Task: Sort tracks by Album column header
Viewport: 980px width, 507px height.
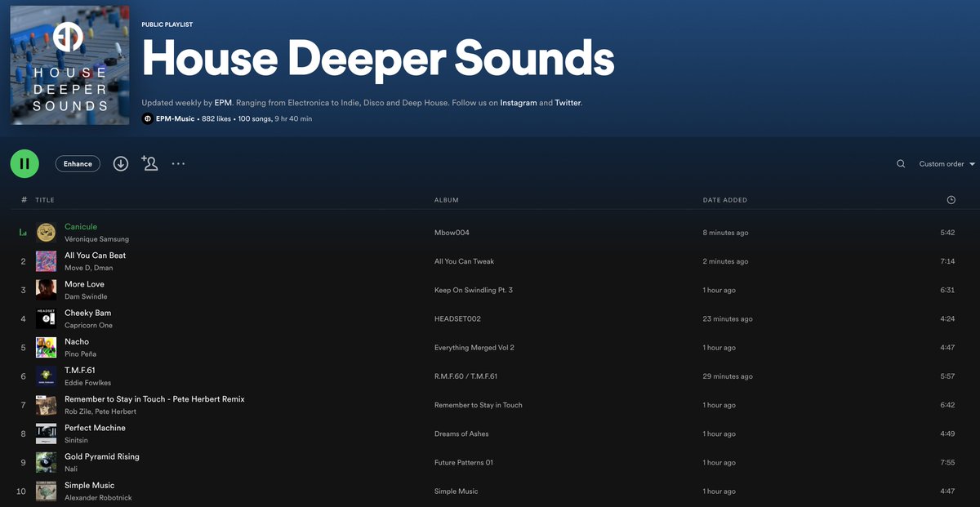Action: point(447,200)
